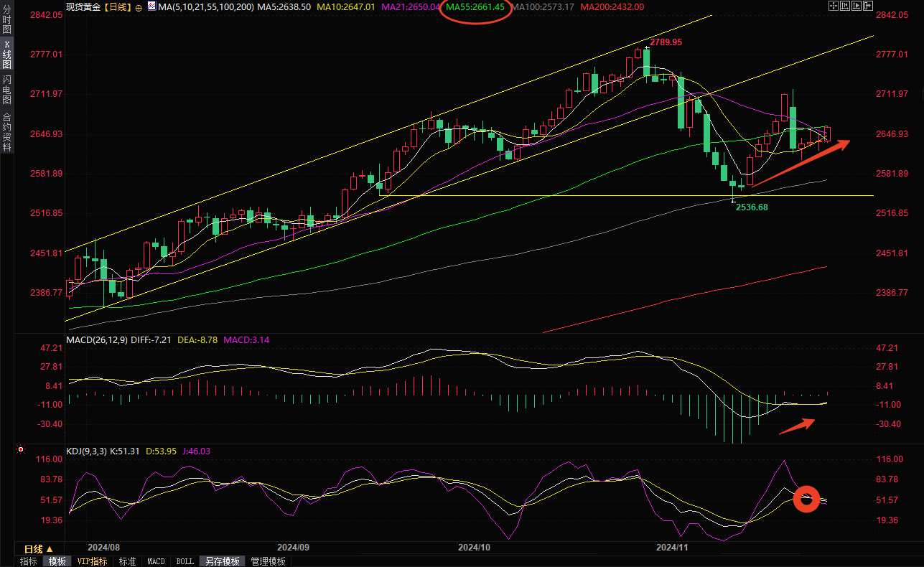Select the 指标 bottom tab
924x567 pixels.
pos(29,561)
